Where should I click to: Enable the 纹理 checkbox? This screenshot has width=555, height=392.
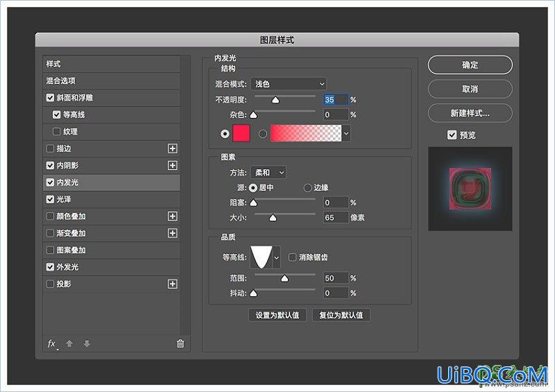pos(57,131)
